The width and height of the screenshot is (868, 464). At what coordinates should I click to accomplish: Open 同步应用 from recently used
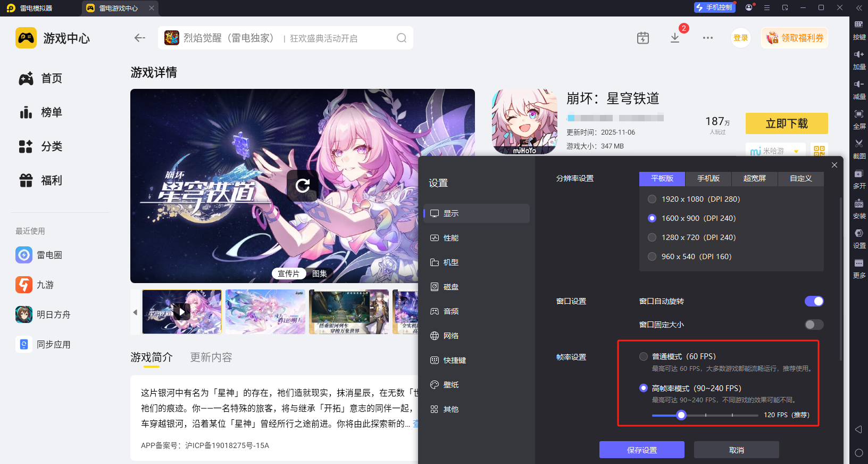point(44,344)
